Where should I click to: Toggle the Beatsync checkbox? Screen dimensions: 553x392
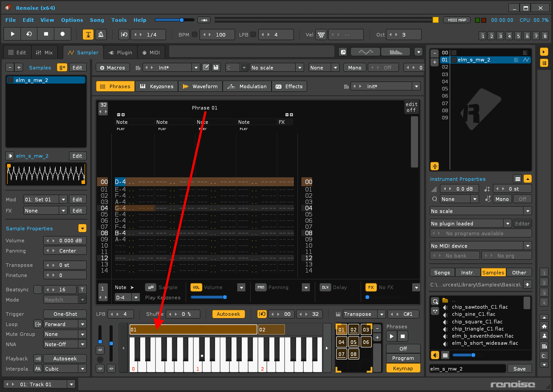click(x=38, y=290)
